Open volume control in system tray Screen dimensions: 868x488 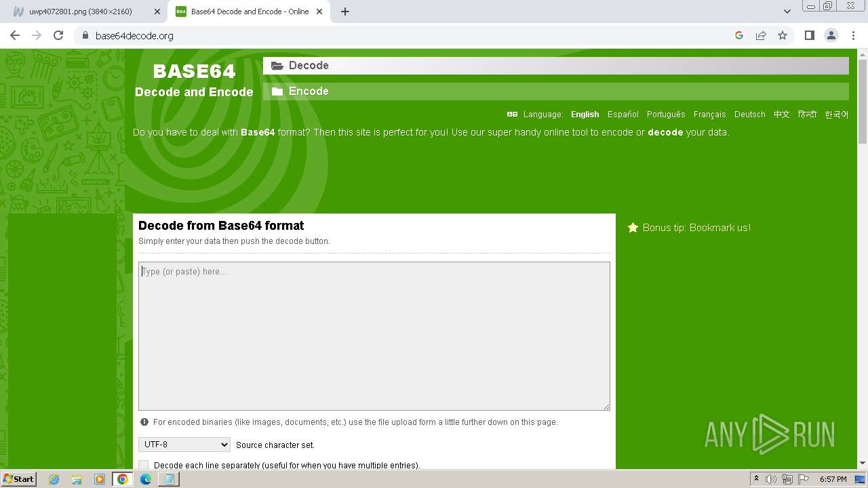tap(771, 479)
